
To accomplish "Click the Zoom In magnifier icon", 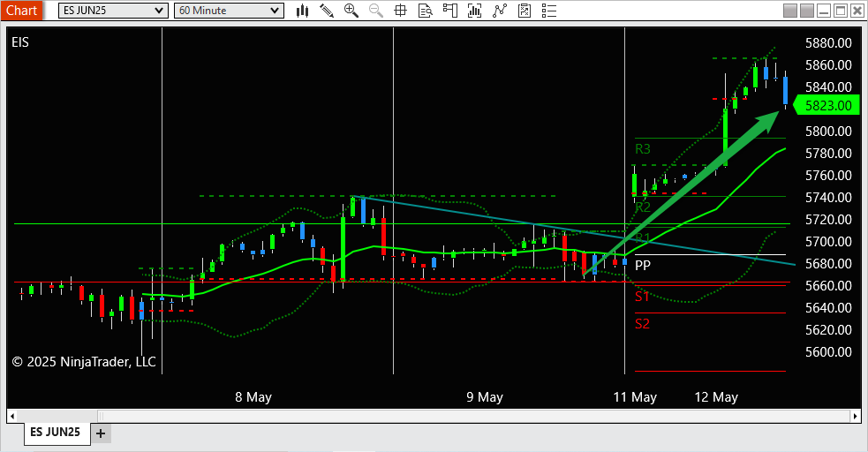I will point(351,11).
